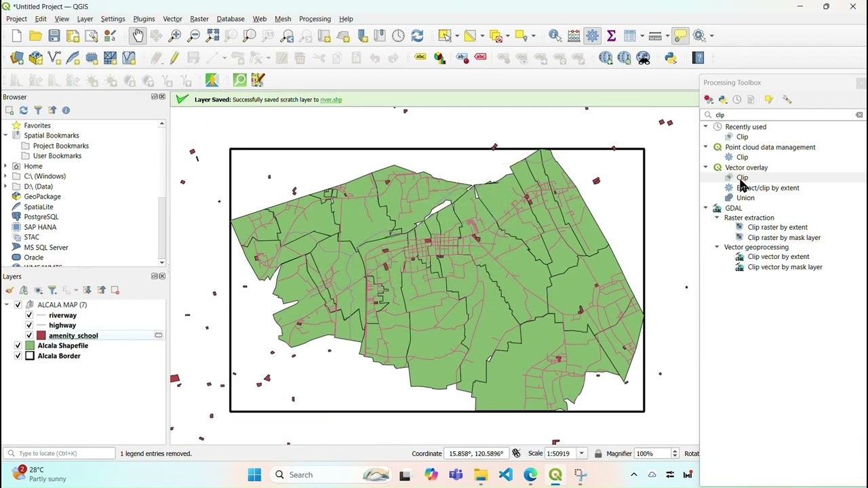This screenshot has height=488, width=868.
Task: Open Layer Styling brush icon in Layers panel
Action: (9, 290)
